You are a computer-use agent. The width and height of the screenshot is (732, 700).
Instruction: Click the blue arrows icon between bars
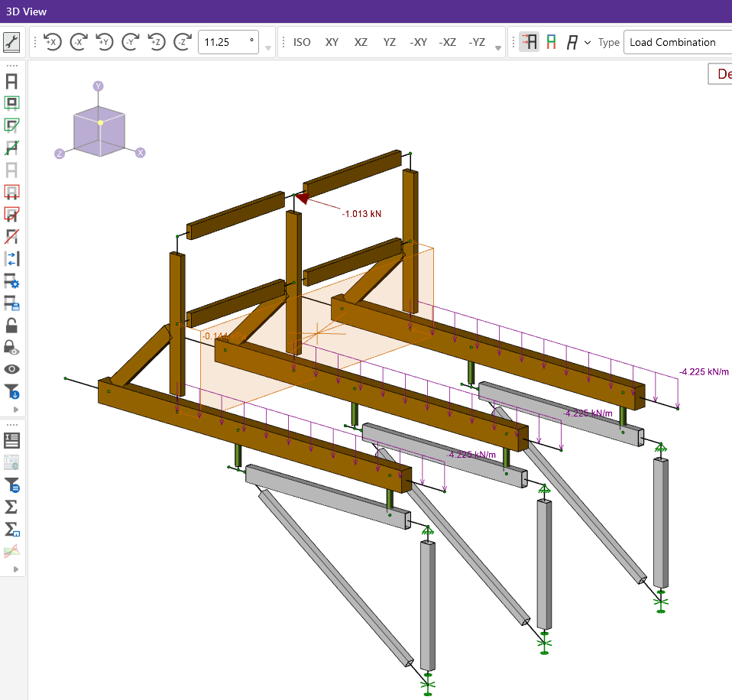[x=12, y=258]
